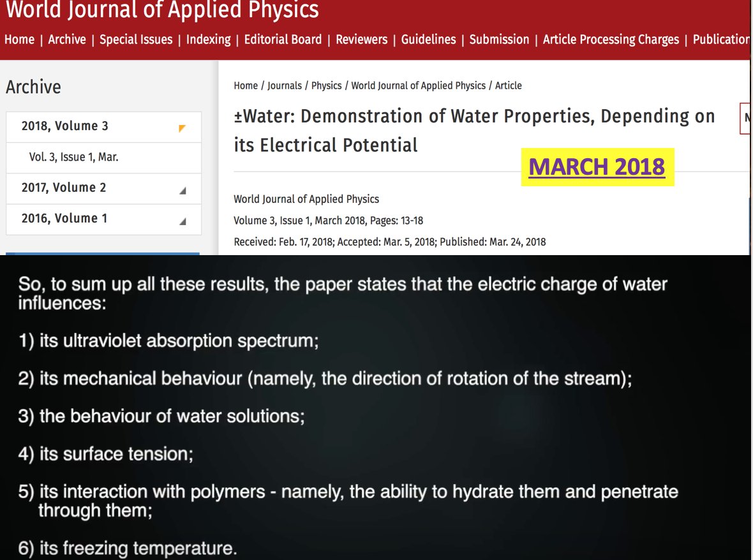
Task: Open Article Processing Charges page
Action: [x=611, y=40]
